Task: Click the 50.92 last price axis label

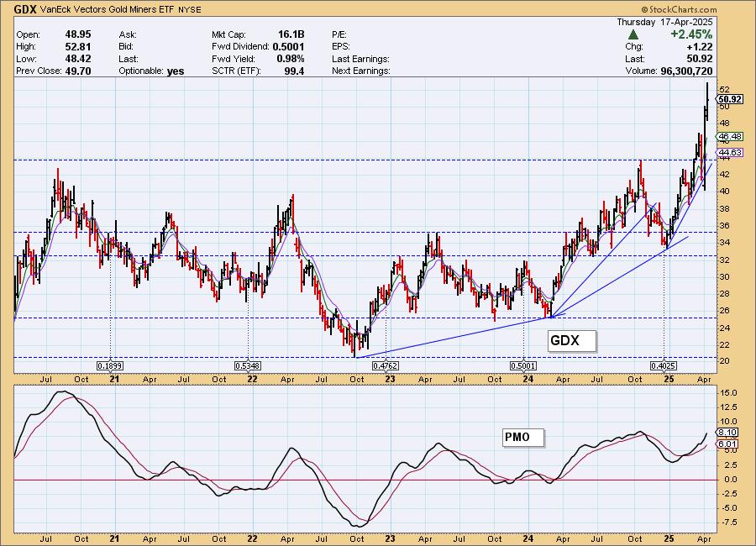Action: coord(730,99)
